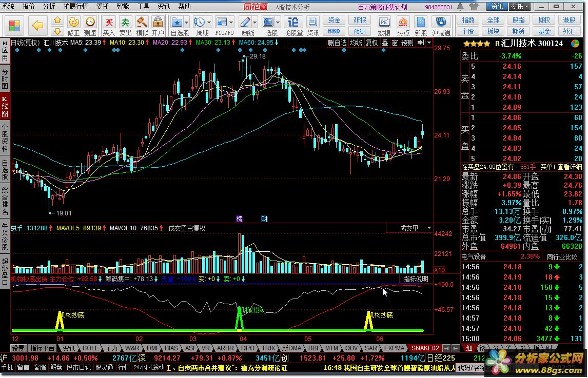Toggle 均线 moving averages display
Viewport: 588px width, 378px height.
(356, 43)
